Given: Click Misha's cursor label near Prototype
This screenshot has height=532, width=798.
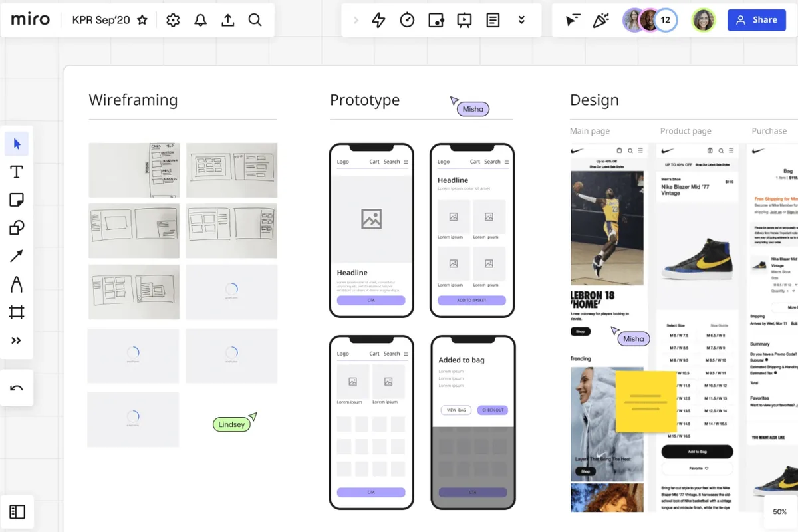Looking at the screenshot, I should click(x=473, y=109).
